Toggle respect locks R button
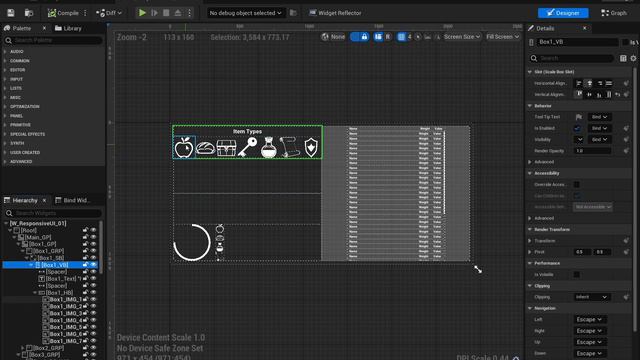 point(388,37)
